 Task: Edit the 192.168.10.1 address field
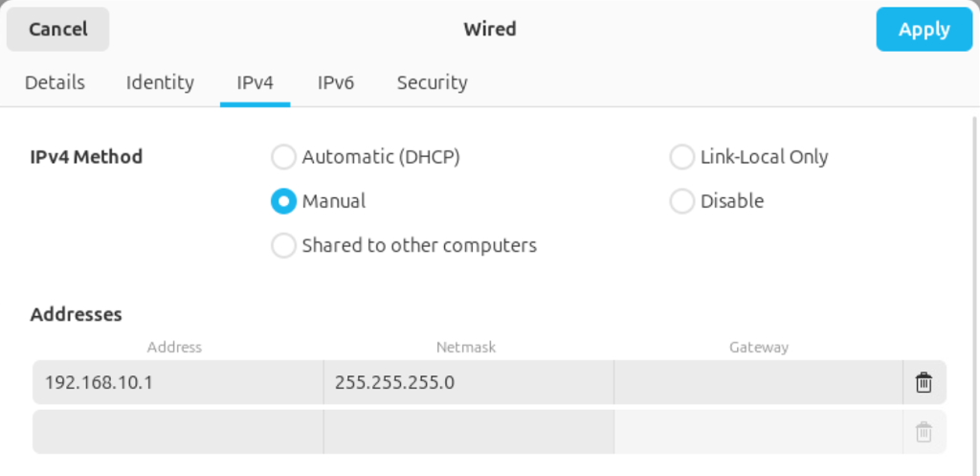[178, 383]
